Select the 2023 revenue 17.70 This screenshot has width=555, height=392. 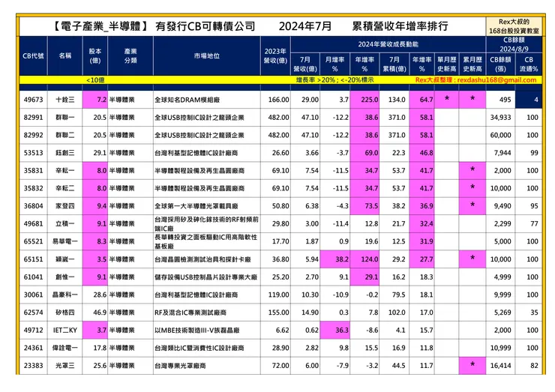(x=276, y=241)
